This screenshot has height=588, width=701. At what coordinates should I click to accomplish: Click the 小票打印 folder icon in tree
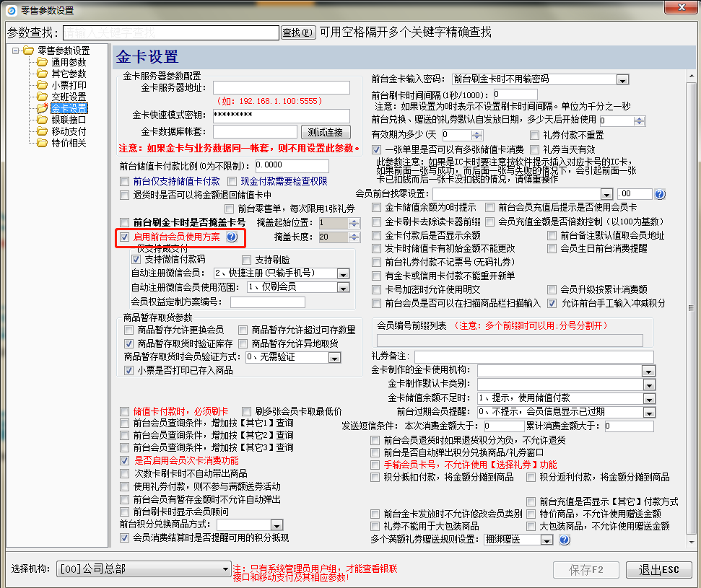click(x=42, y=85)
